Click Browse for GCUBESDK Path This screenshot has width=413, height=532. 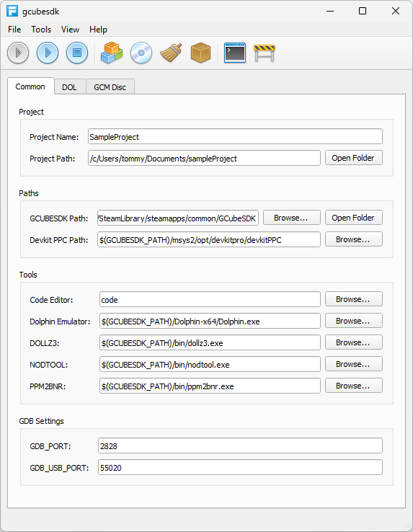(x=291, y=218)
